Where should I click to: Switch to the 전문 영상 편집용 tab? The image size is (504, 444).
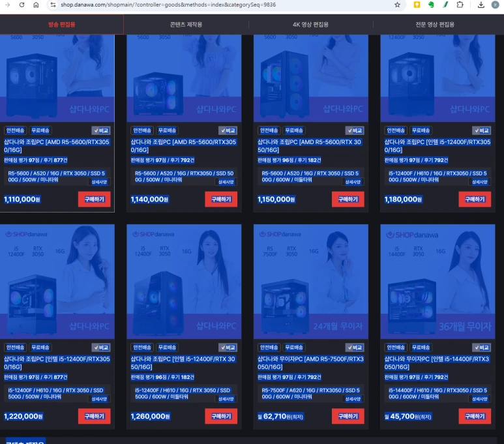pos(435,24)
